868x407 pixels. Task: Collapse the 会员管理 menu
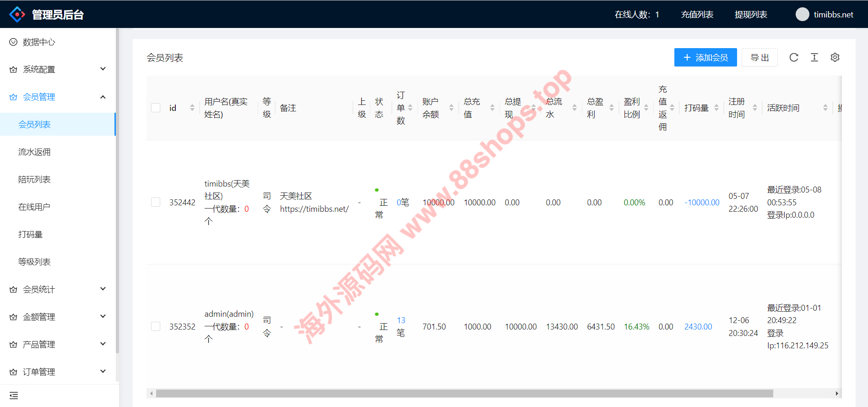(58, 97)
